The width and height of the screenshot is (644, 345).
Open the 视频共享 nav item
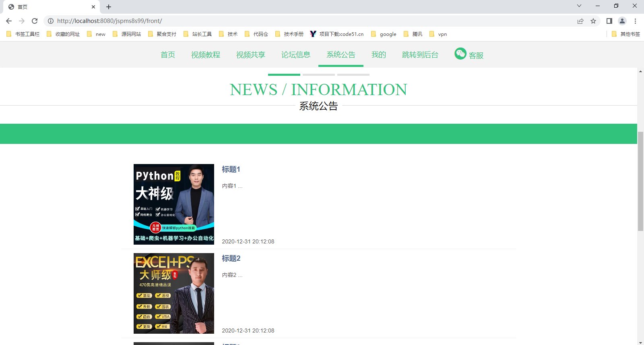(251, 55)
